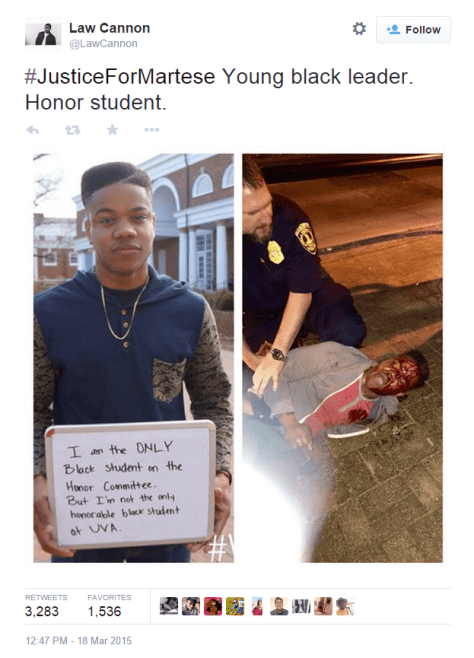Screen dimensions: 474x658
Task: Follow Law Cannon
Action: [413, 30]
